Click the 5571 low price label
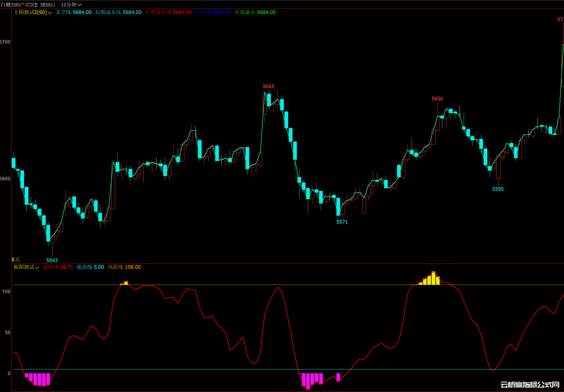The height and width of the screenshot is (392, 564). [x=342, y=222]
